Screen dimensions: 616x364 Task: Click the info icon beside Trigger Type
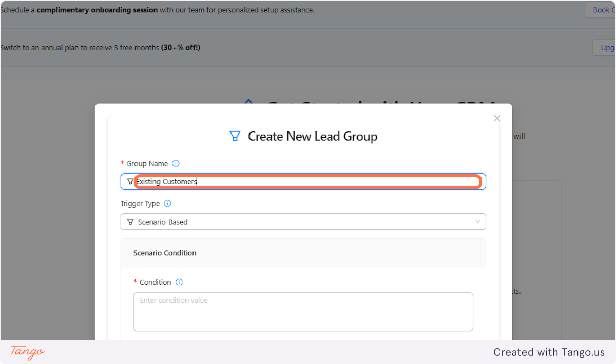click(x=167, y=203)
